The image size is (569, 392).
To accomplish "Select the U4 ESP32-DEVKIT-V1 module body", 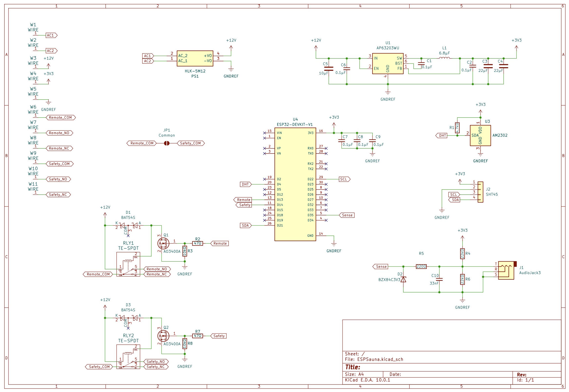I will [x=295, y=184].
